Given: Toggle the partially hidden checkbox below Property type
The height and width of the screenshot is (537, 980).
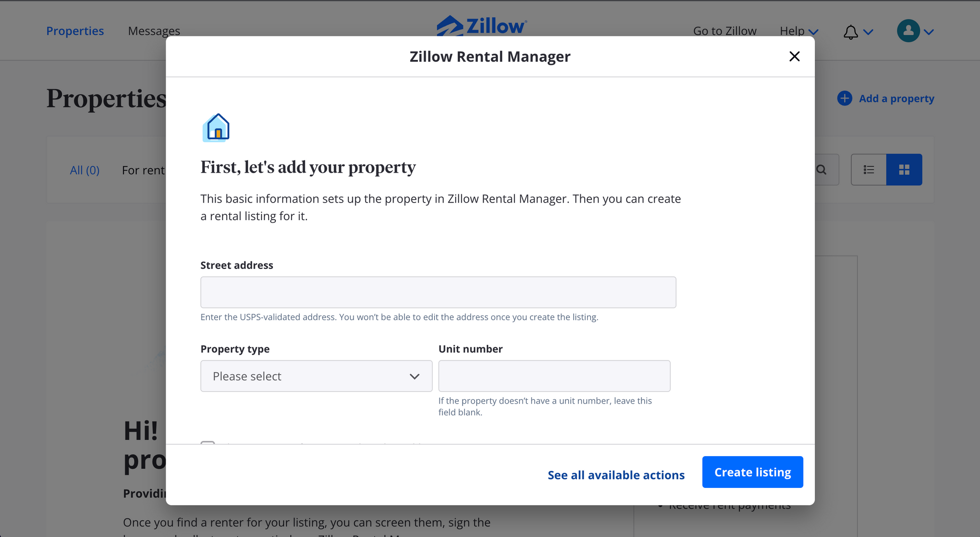Looking at the screenshot, I should [x=208, y=442].
